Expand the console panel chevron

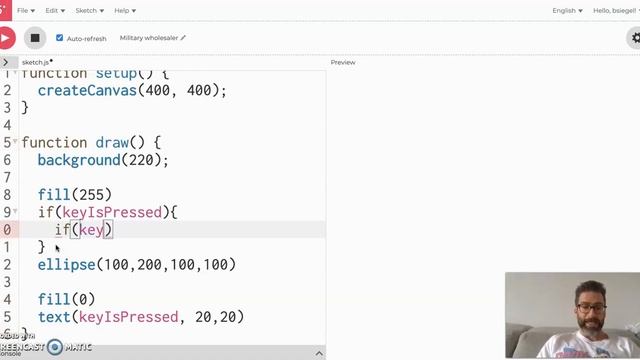coord(319,353)
